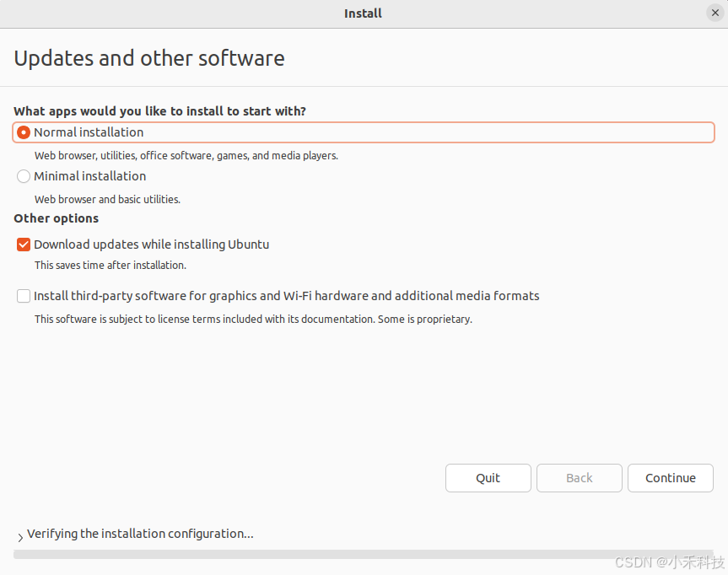Click the 'Install' window title
Viewport: 728px width, 575px height.
pyautogui.click(x=363, y=13)
